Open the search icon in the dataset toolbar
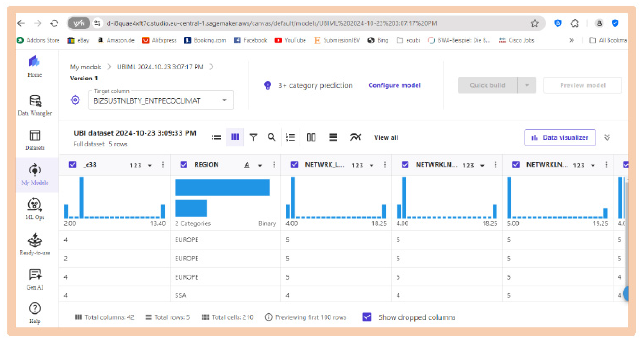This screenshot has width=644, height=341. pos(271,137)
